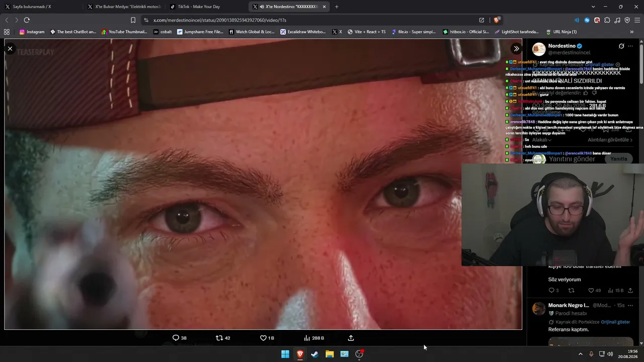Open volume settings in system tray
Image resolution: width=644 pixels, height=362 pixels.
tap(610, 354)
